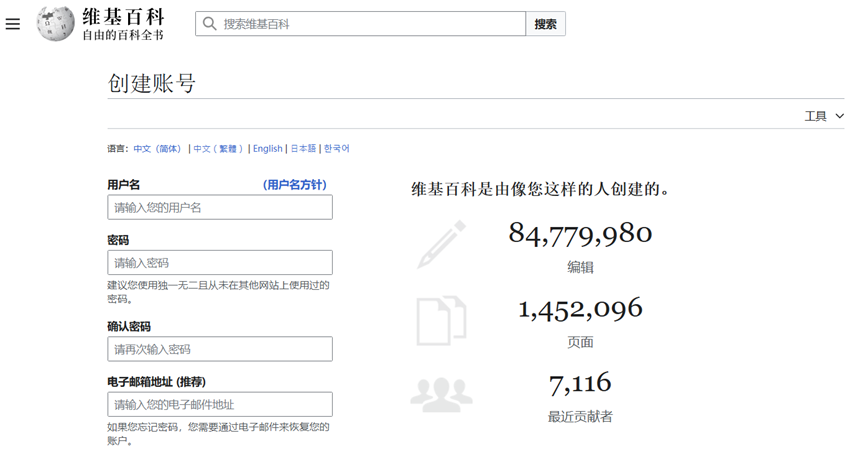The image size is (865, 459).
Task: Click the 密码 password input field
Action: pos(220,263)
